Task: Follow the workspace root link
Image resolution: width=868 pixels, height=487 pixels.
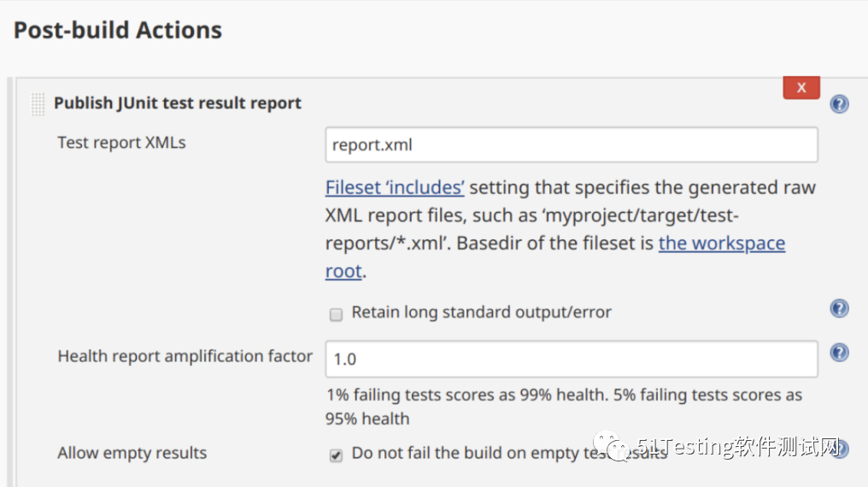Action: click(x=721, y=243)
